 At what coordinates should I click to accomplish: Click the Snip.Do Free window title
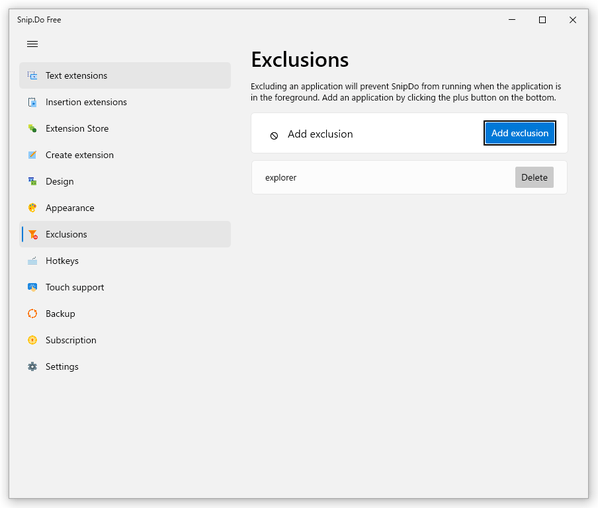[x=39, y=20]
